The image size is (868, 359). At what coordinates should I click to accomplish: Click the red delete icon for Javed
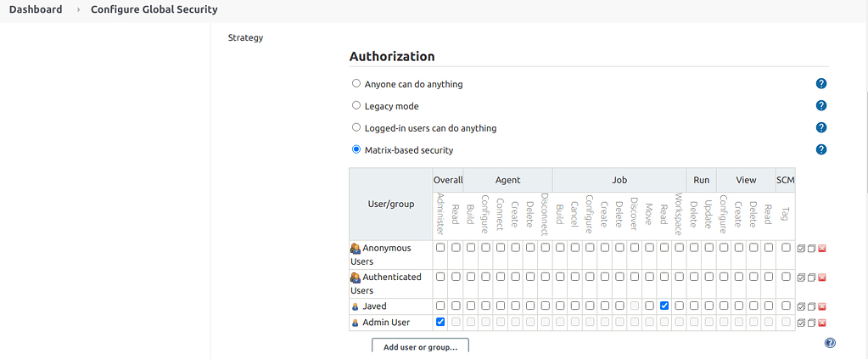click(822, 306)
